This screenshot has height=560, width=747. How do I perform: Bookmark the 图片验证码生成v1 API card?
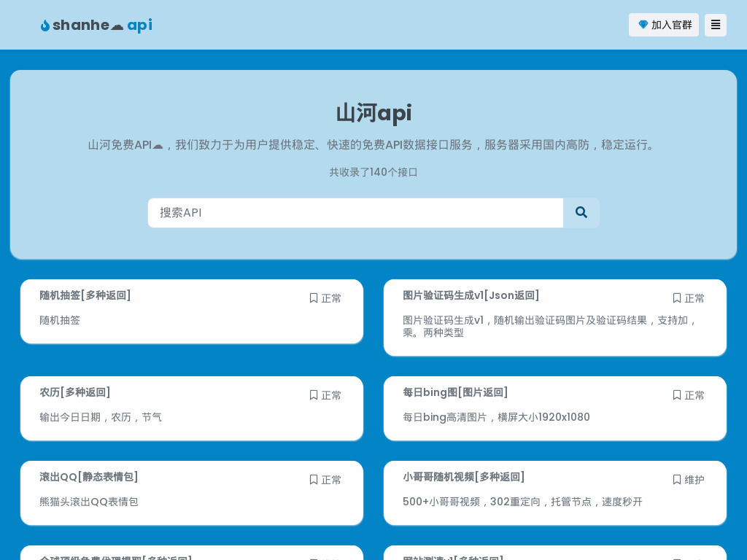click(x=676, y=298)
